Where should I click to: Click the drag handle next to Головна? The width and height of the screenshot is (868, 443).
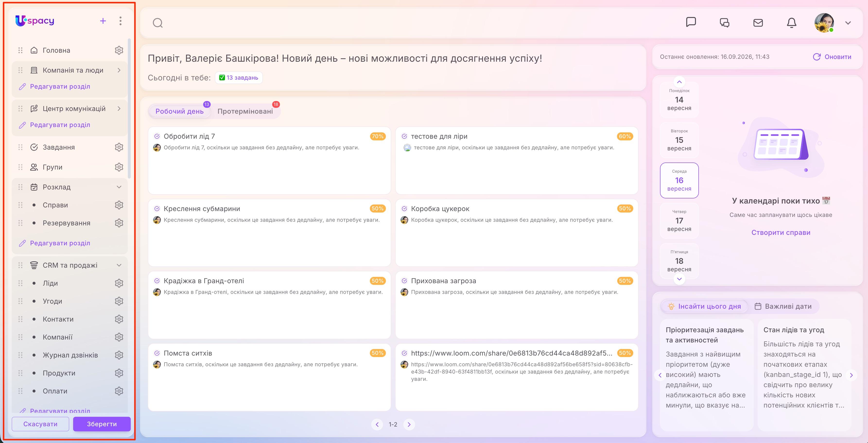coord(20,50)
